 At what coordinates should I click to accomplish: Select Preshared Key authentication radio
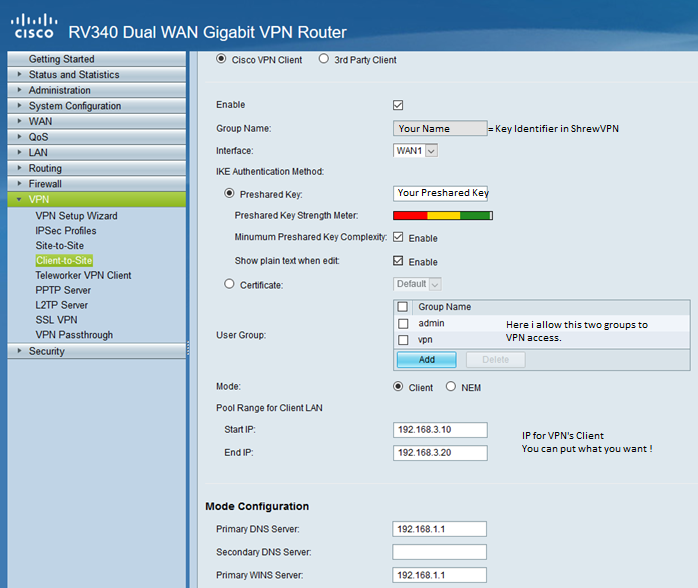[x=229, y=193]
